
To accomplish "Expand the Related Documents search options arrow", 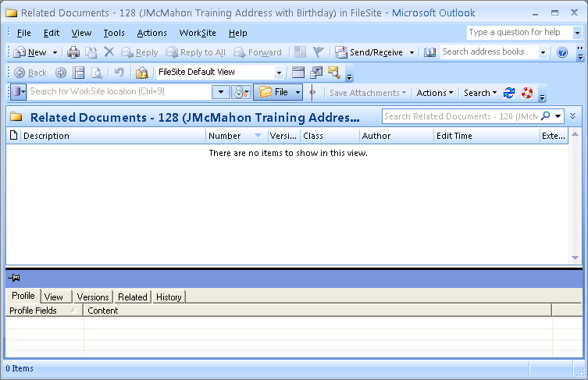I will [558, 116].
